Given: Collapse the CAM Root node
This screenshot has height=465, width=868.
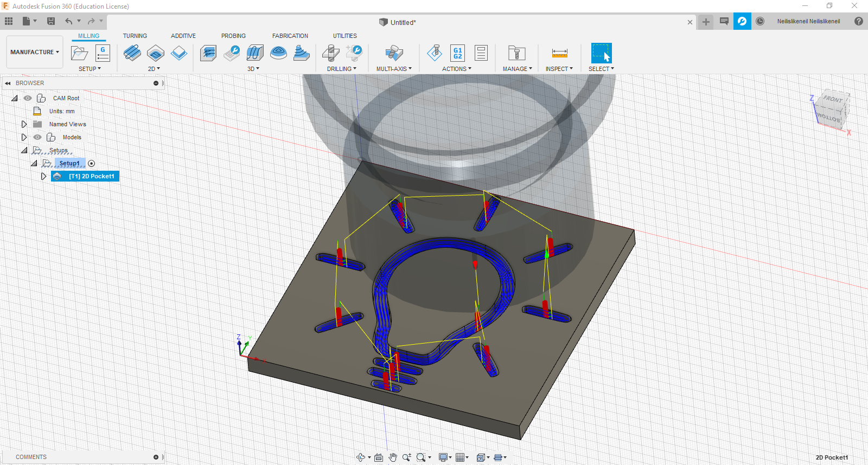Looking at the screenshot, I should (15, 98).
